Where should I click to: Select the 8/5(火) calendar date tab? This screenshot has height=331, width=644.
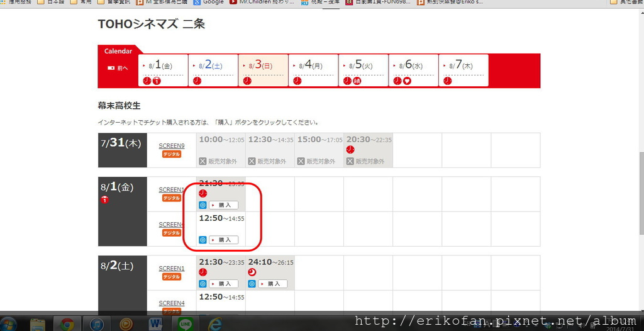tap(364, 70)
